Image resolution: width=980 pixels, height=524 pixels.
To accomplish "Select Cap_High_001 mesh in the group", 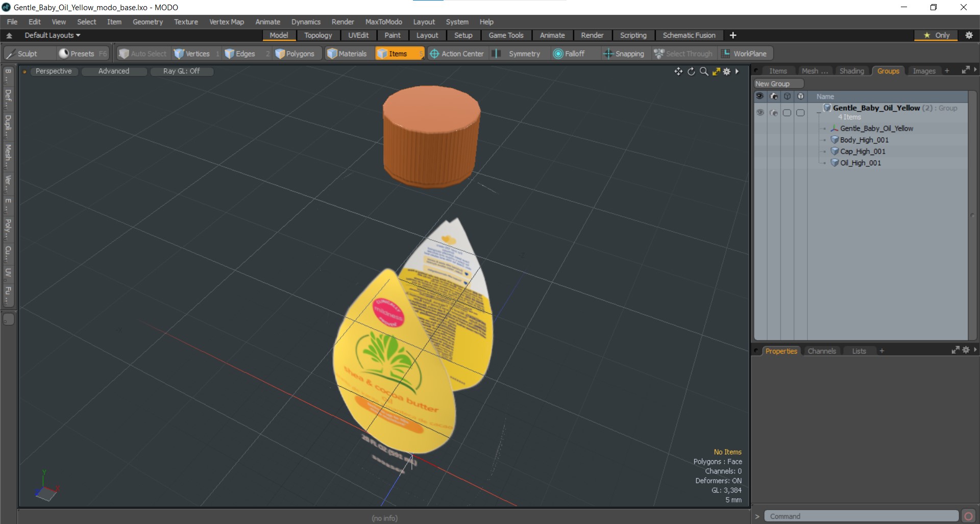I will click(863, 152).
